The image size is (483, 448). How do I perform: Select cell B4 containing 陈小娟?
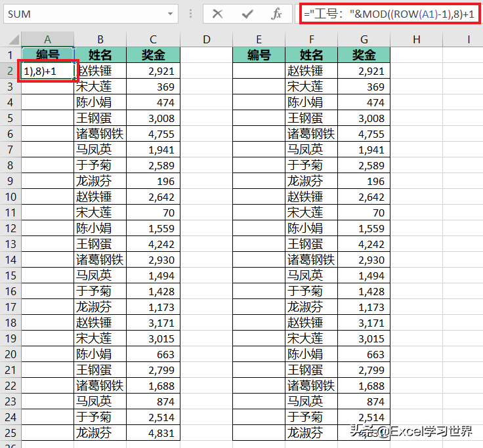point(100,102)
